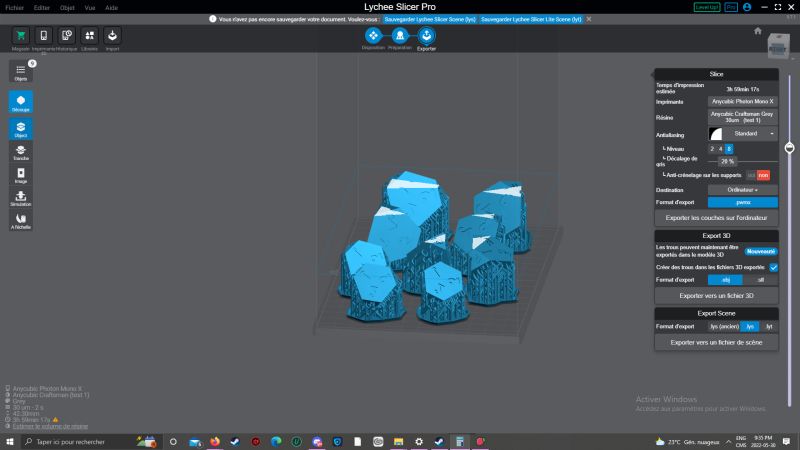Select lys (ancien) scene format
The image size is (800, 450).
point(724,327)
